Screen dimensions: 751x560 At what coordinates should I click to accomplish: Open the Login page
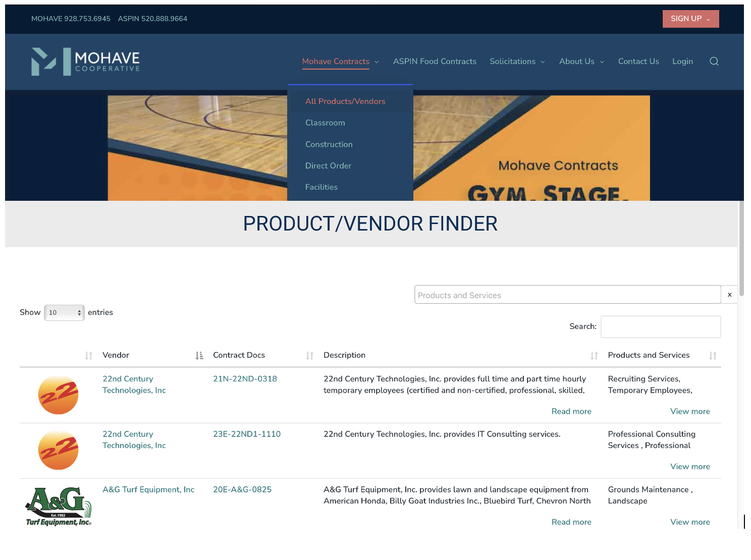(x=682, y=62)
